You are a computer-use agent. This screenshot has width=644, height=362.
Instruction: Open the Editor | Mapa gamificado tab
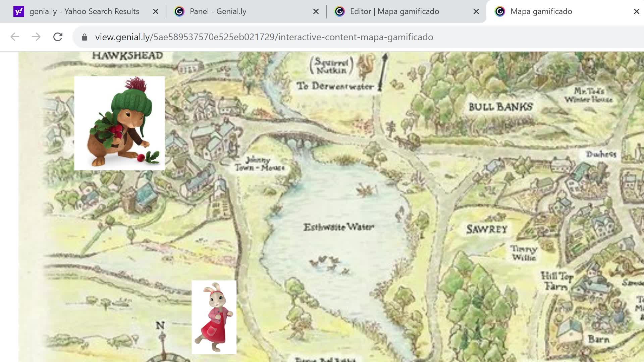point(394,12)
